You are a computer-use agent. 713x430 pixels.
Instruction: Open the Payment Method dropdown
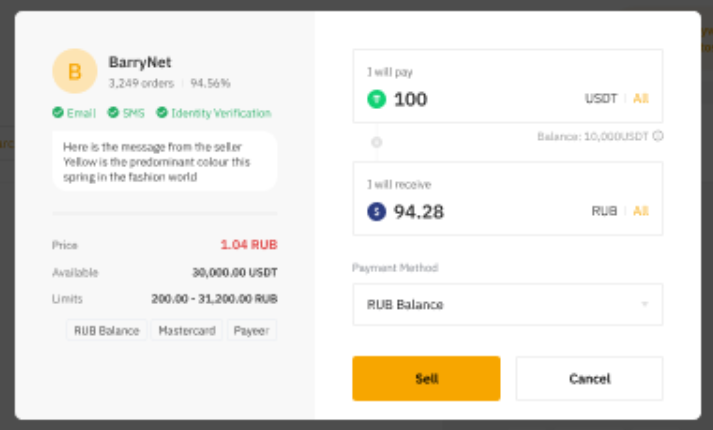(x=507, y=304)
